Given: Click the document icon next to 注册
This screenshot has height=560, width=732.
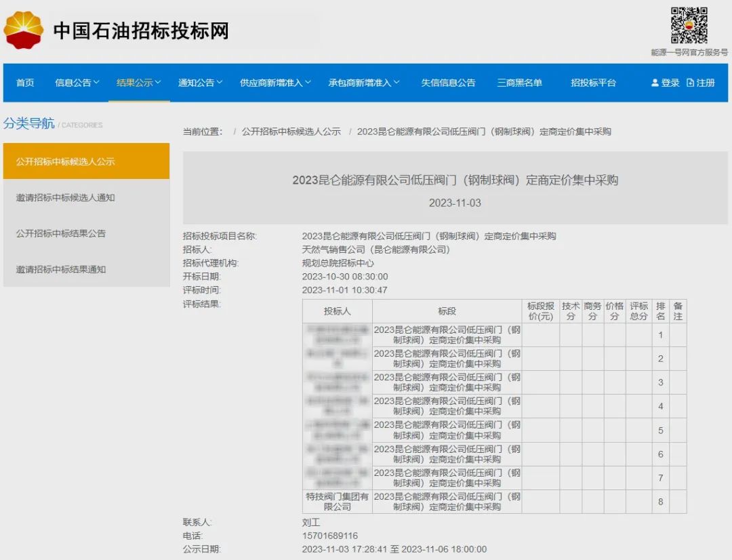Looking at the screenshot, I should point(689,83).
